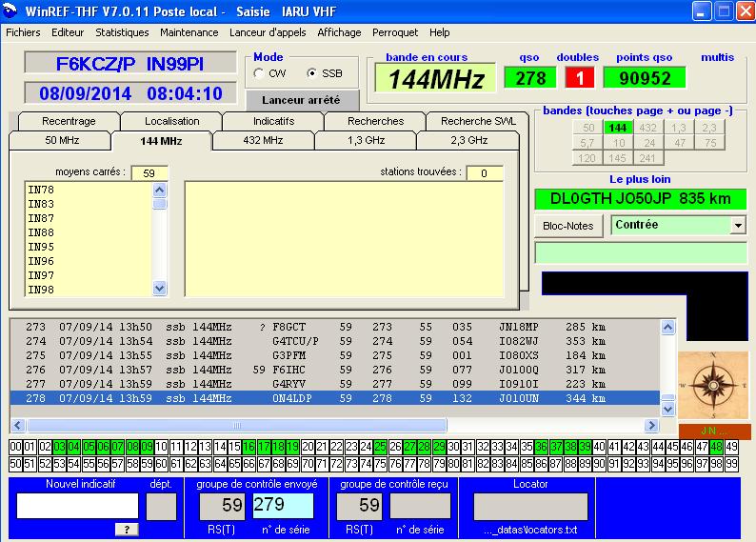The width and height of the screenshot is (756, 542).
Task: Click the received n° de série field
Action: pyautogui.click(x=420, y=506)
